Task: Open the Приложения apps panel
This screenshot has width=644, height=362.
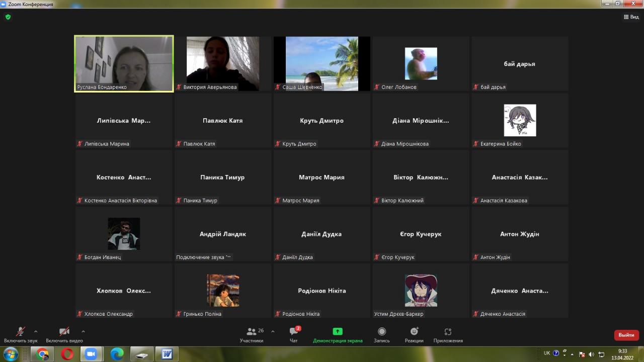Action: click(x=448, y=332)
